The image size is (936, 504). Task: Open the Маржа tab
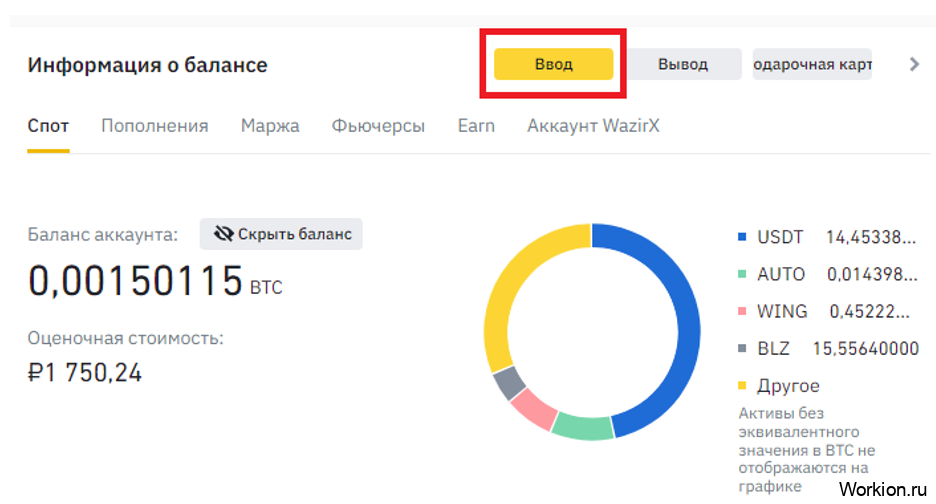click(270, 126)
